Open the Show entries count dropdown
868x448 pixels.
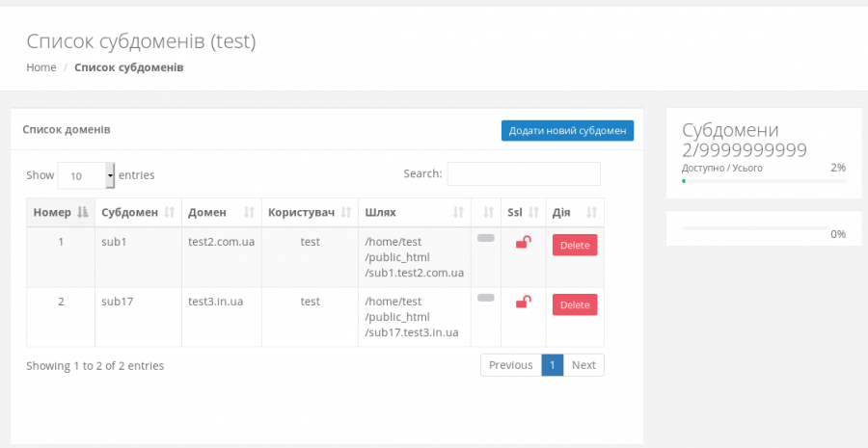pyautogui.click(x=86, y=175)
